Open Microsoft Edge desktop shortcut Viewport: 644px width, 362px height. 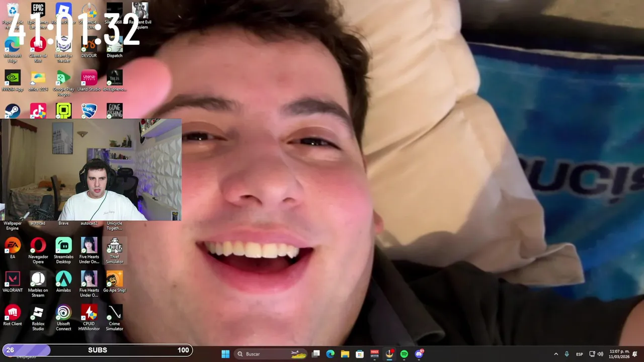13,50
